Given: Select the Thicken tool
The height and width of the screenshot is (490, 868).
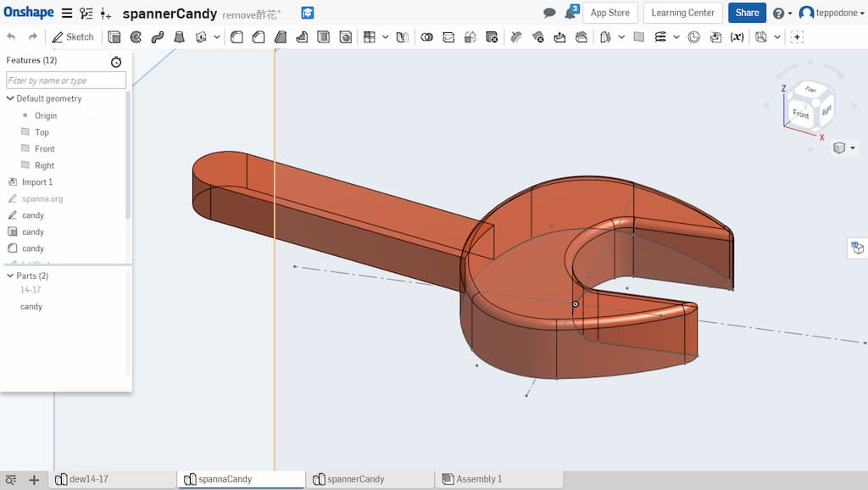Looking at the screenshot, I should (201, 37).
